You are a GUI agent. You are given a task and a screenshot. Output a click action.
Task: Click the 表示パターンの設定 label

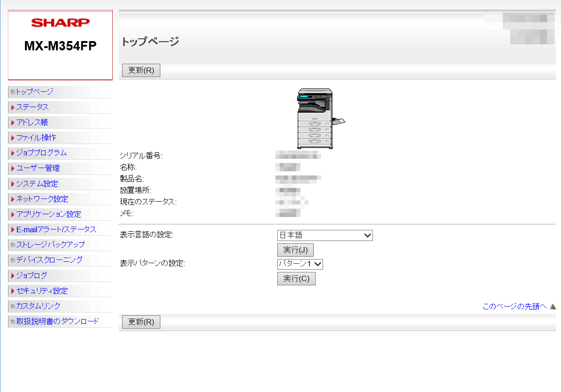[152, 263]
